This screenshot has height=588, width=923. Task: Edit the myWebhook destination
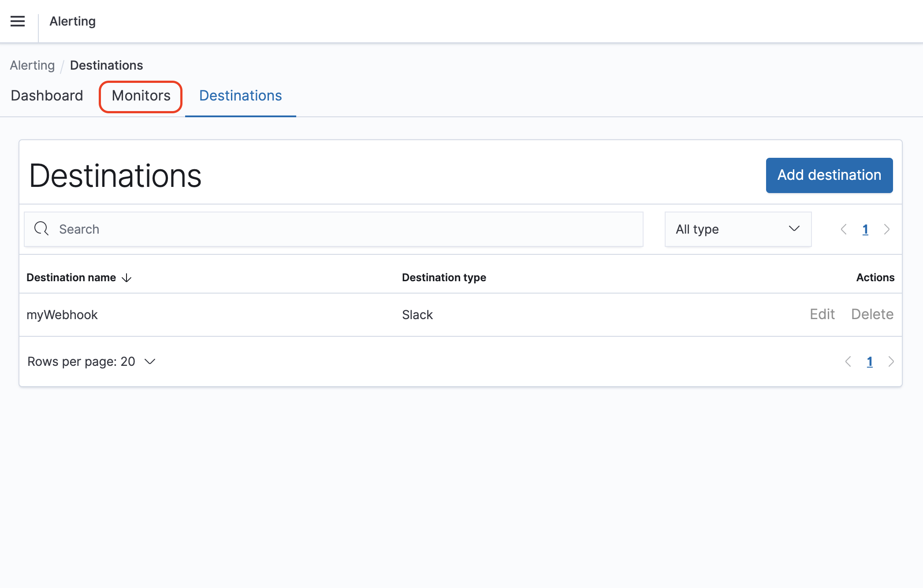point(822,314)
